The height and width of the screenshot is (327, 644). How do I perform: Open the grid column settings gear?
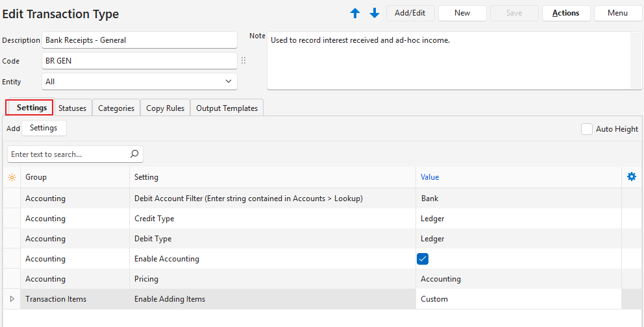(632, 176)
